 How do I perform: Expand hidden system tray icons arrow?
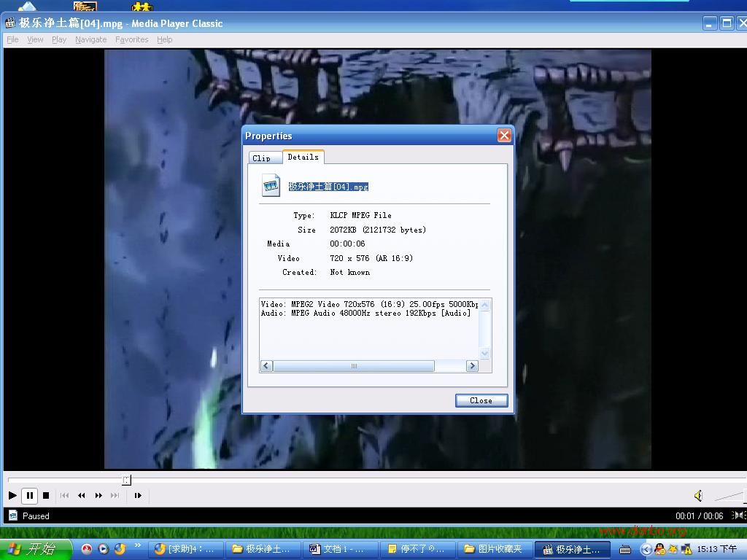646,550
